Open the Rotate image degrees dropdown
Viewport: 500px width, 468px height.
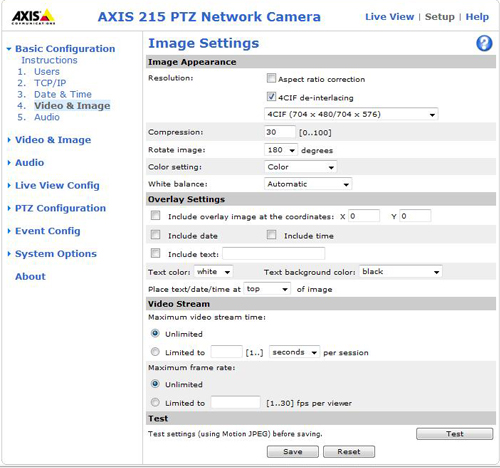(x=281, y=150)
